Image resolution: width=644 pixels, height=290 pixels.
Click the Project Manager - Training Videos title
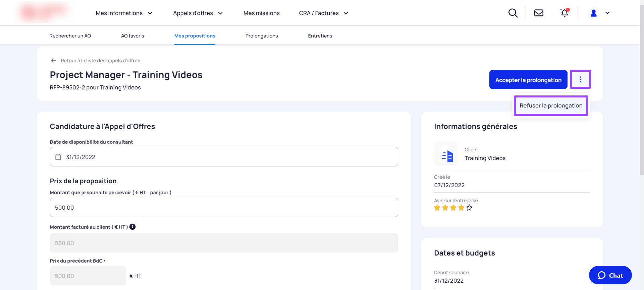coord(126,75)
